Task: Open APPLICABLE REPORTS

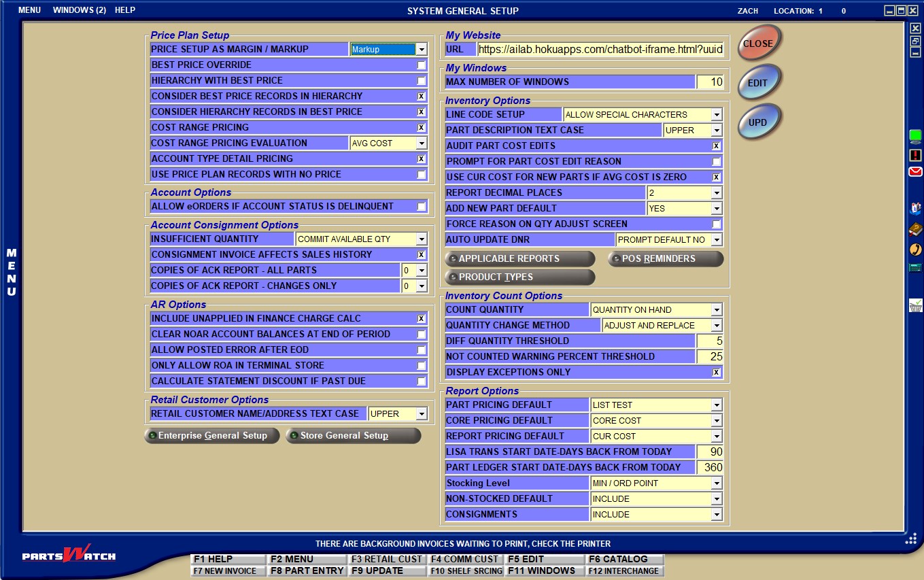Action: [520, 258]
